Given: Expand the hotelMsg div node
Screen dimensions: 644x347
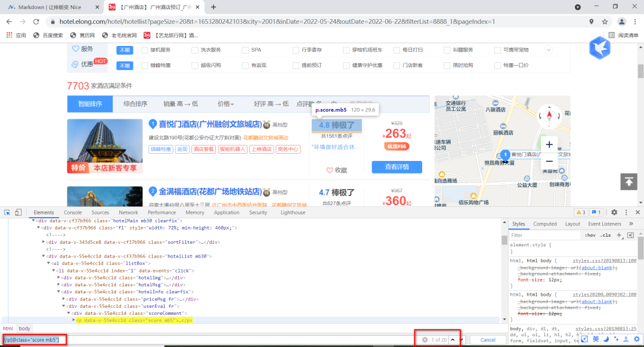Looking at the screenshot, I should tap(58, 284).
